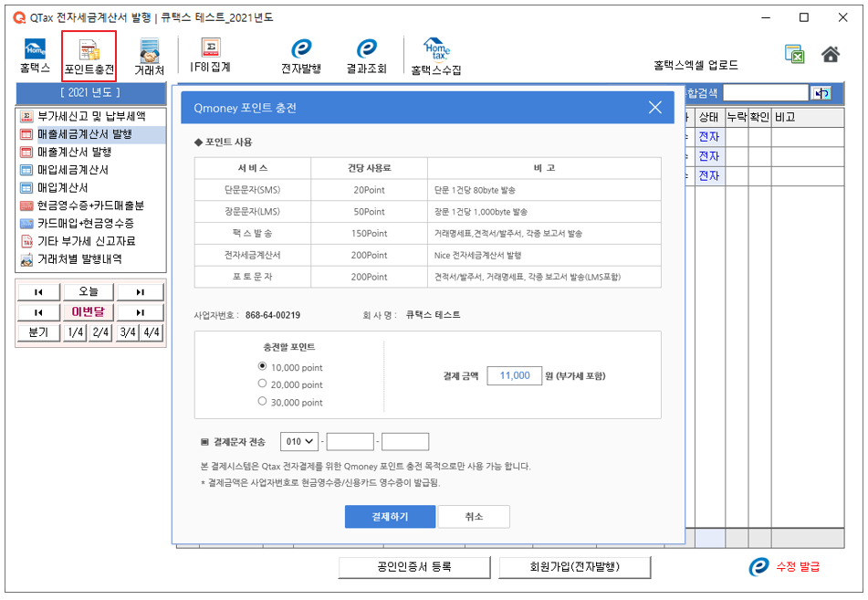This screenshot has width=868, height=600.
Task: Click the 분기 button
Action: 38,332
